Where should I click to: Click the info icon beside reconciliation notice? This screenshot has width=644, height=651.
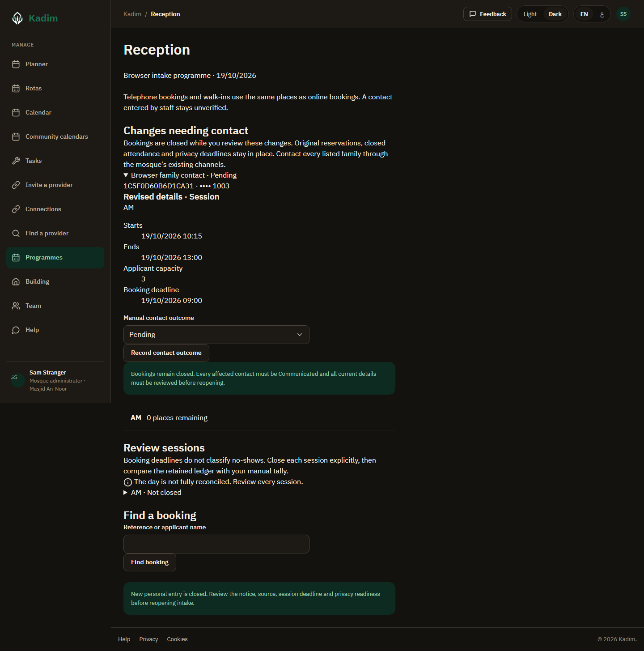click(x=128, y=482)
